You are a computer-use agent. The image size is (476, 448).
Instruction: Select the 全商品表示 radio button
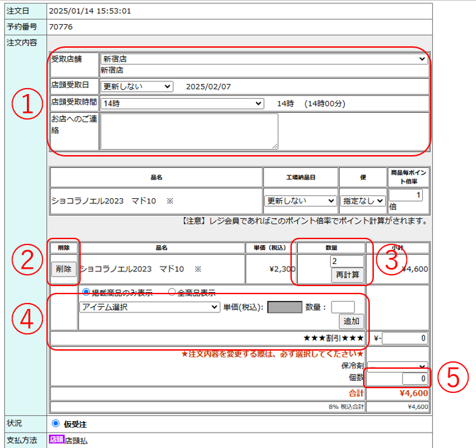(x=171, y=292)
